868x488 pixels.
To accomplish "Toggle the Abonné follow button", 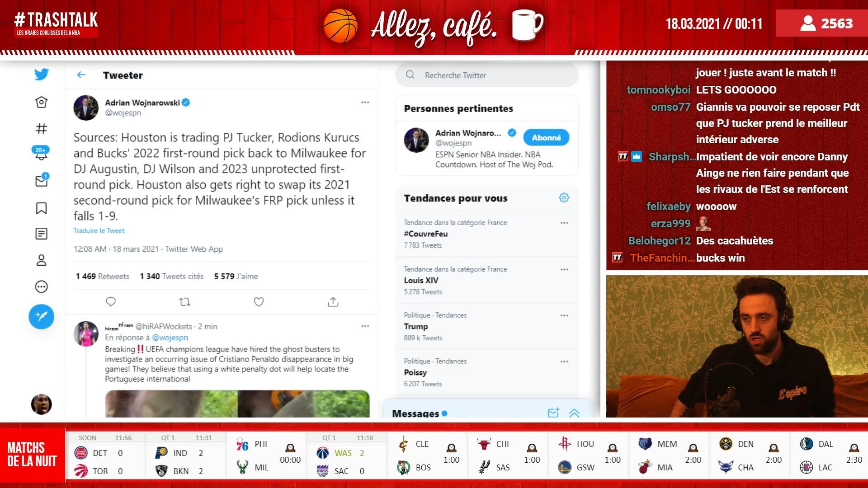I will pyautogui.click(x=546, y=137).
